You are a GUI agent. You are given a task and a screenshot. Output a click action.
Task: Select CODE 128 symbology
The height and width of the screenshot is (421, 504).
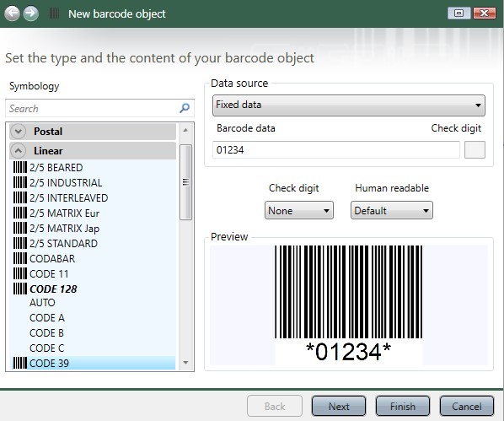point(53,289)
